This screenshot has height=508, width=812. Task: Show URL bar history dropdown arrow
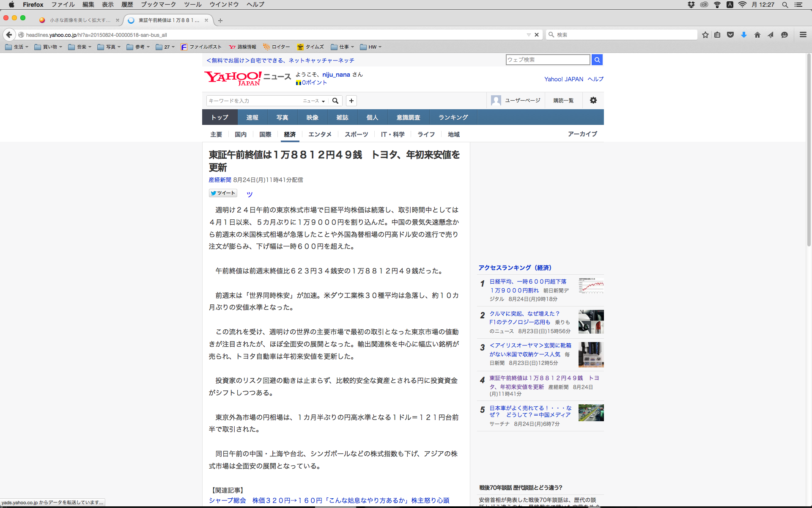point(529,35)
